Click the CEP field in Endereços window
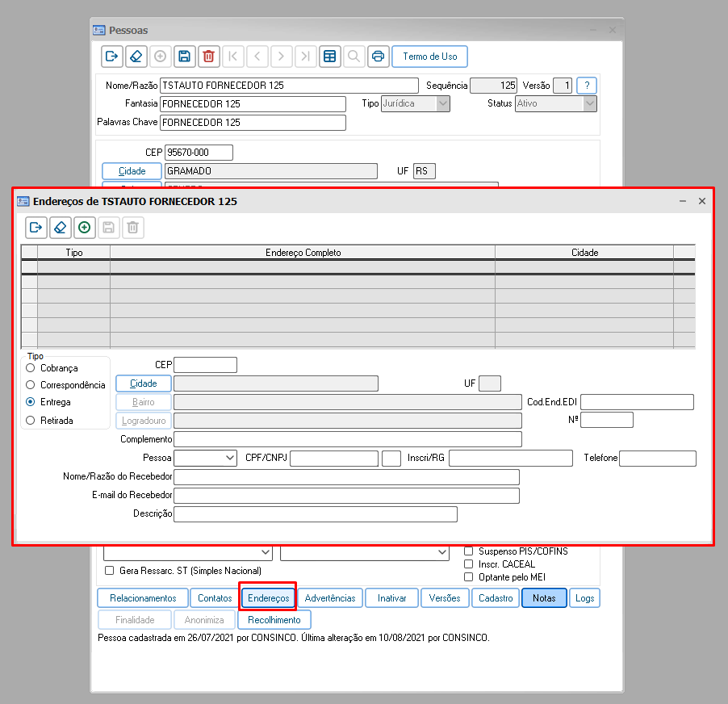Viewport: 728px width, 704px height. click(x=205, y=365)
